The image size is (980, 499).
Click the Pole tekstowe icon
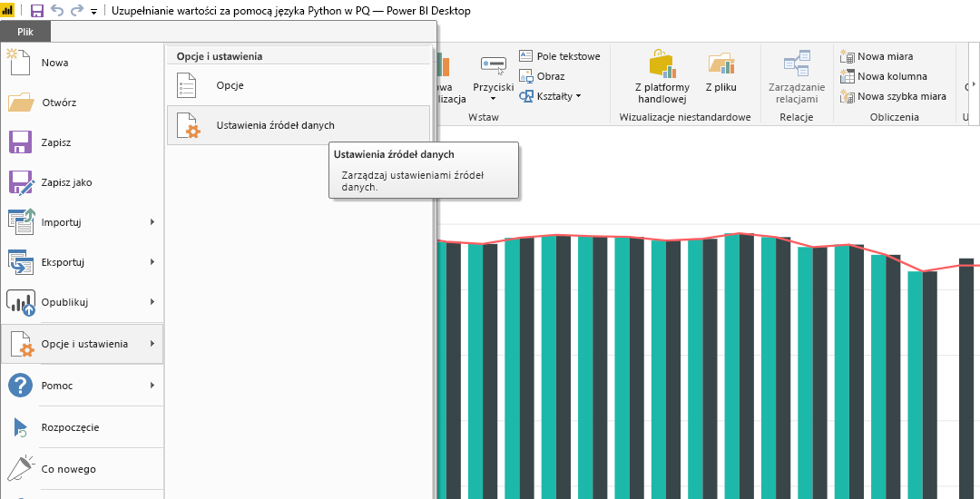525,56
